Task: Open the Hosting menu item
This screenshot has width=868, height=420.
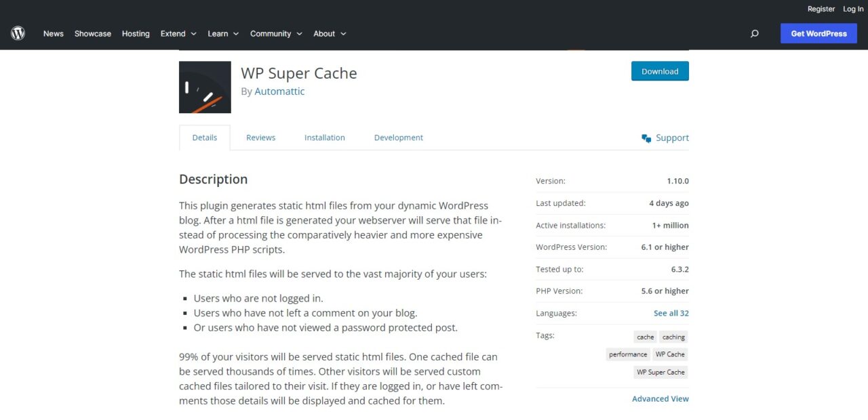Action: click(136, 33)
